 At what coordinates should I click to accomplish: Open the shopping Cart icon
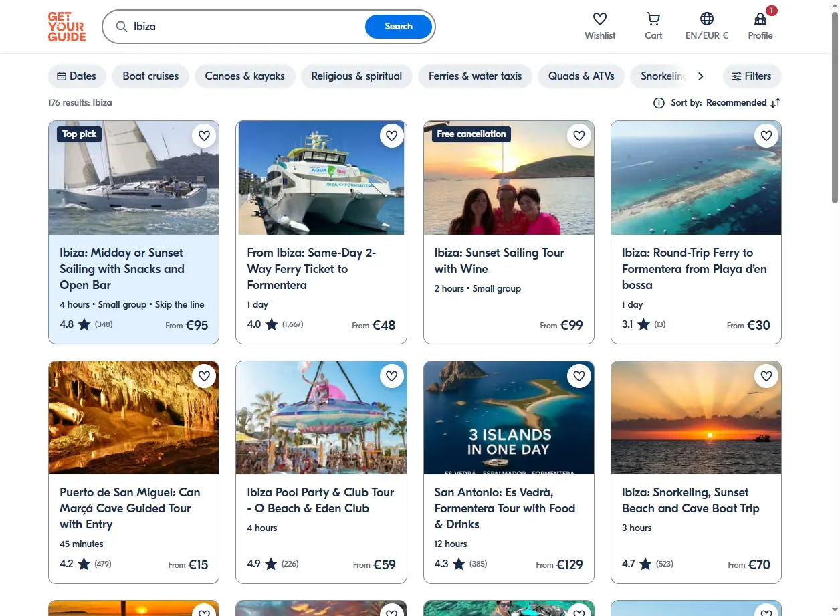click(653, 19)
